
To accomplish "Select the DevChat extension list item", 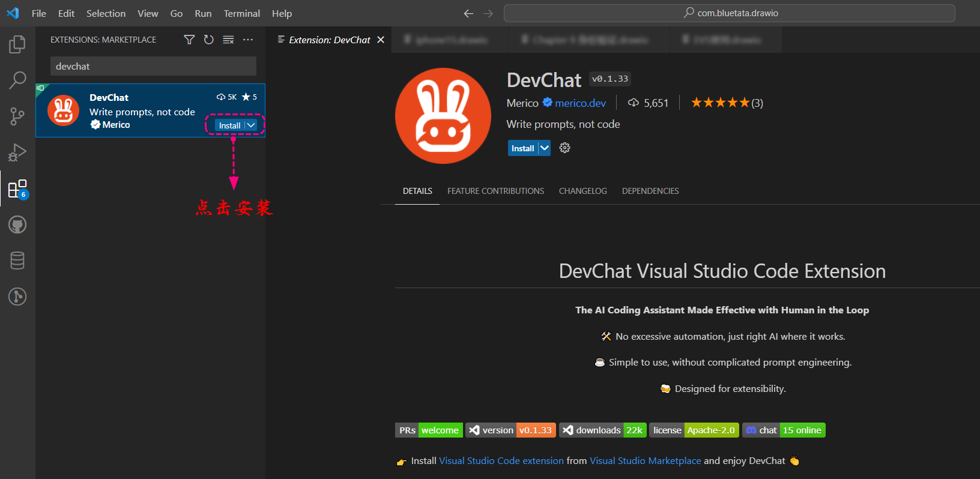I will click(150, 110).
